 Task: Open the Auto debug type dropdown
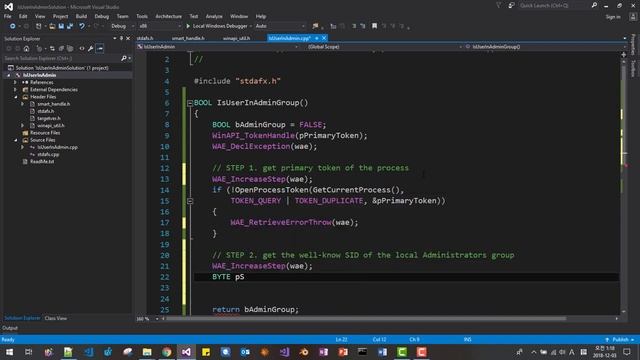[280, 26]
